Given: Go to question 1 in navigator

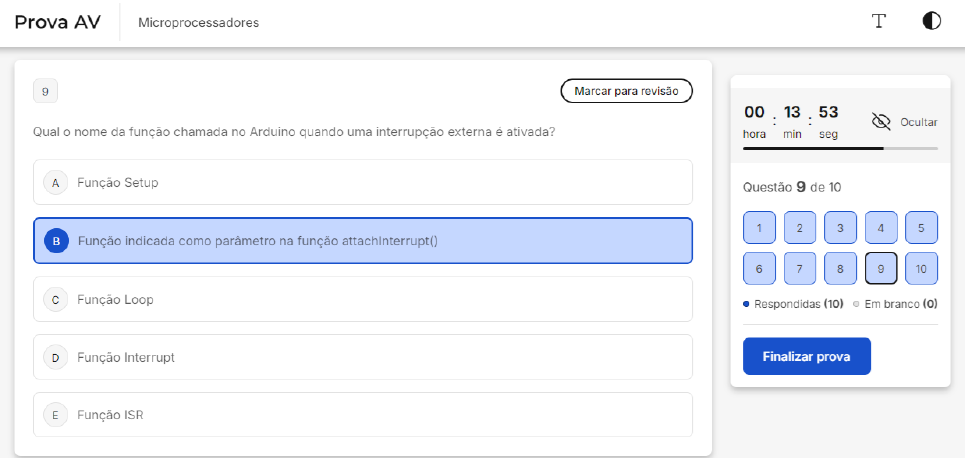Looking at the screenshot, I should [759, 228].
